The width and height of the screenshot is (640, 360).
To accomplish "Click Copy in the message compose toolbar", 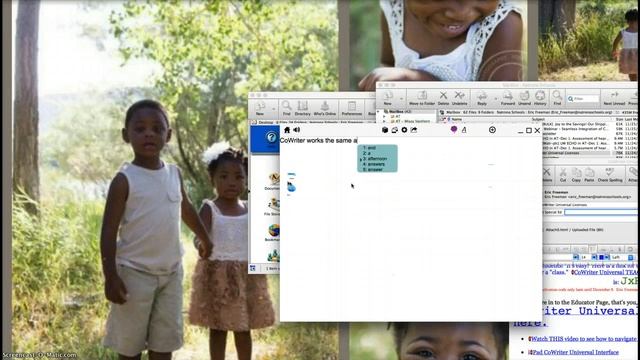I will 576,175.
